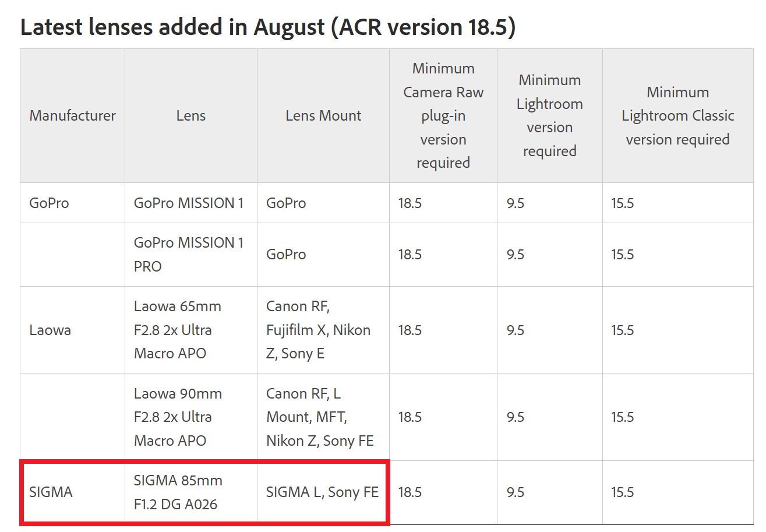Screen dimensions: 766x532
Task: Click the 'Canon RF, L Mount, MFT' cell
Action: (323, 417)
